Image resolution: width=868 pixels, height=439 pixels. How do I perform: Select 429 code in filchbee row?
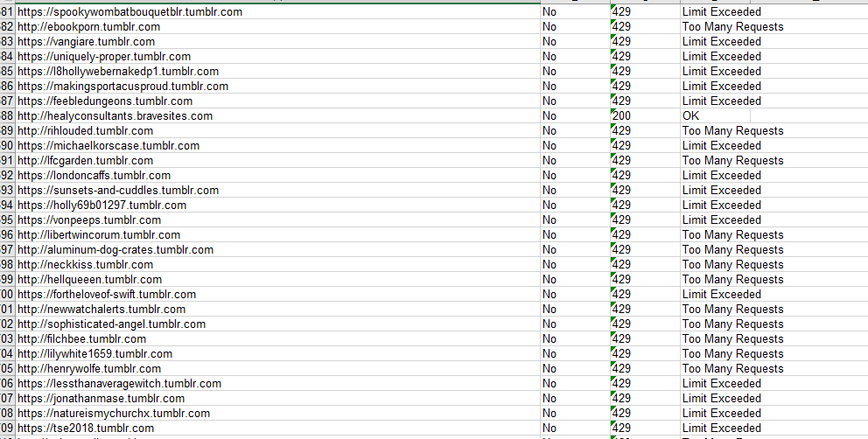tap(646, 339)
